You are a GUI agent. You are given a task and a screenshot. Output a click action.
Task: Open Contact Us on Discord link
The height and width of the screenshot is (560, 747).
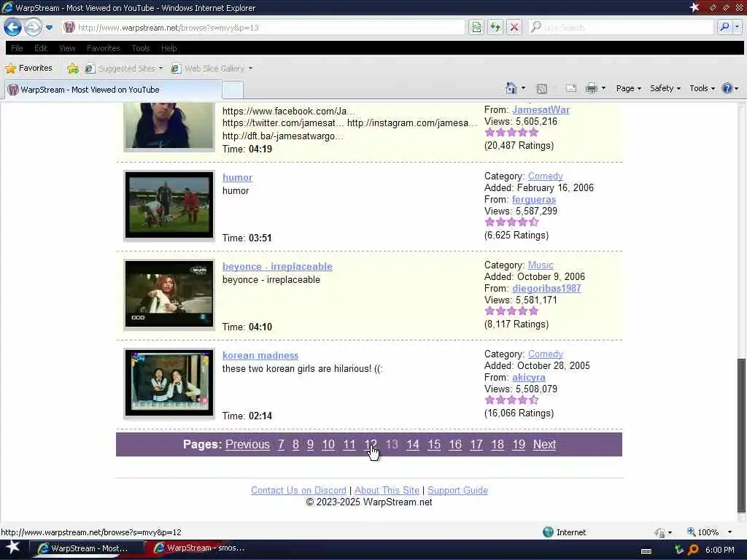(298, 491)
